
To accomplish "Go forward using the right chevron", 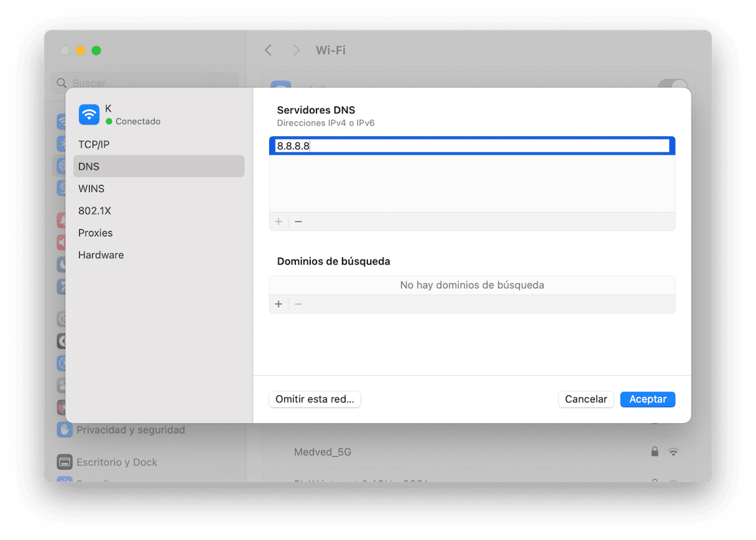I will tap(297, 50).
